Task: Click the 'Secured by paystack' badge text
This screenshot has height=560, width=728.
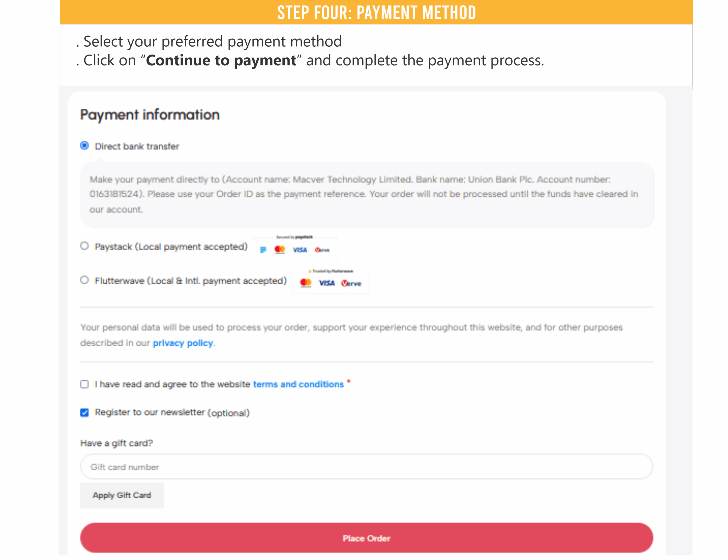Action: click(x=294, y=237)
